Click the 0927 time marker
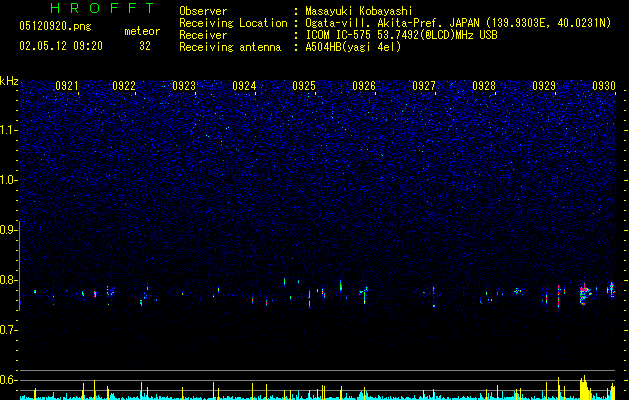This screenshot has width=629, height=400. 424,86
